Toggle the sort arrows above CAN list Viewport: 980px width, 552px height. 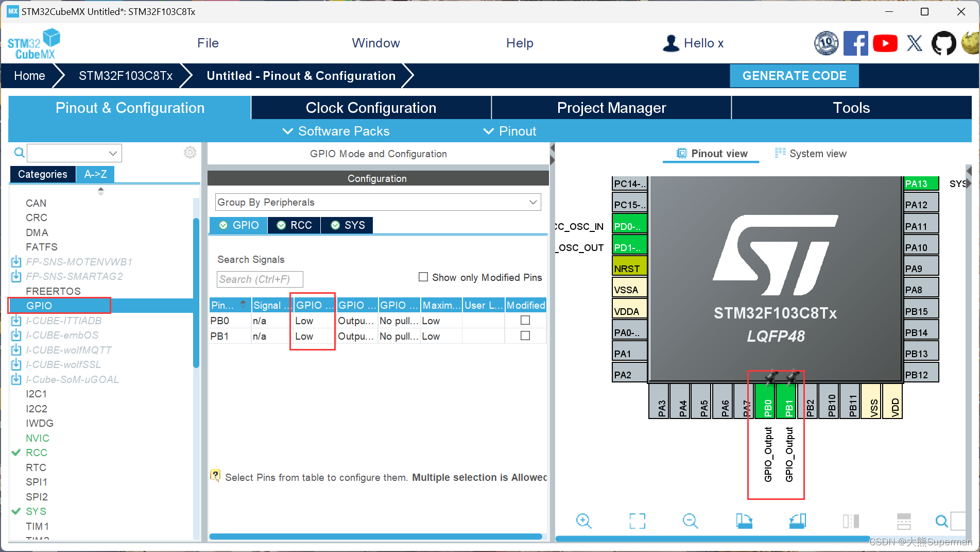pos(101,191)
